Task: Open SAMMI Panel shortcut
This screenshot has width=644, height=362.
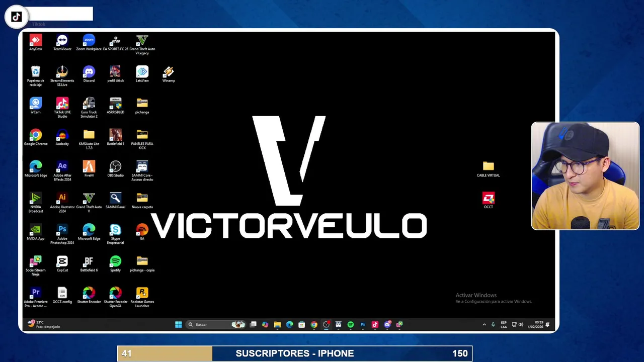Action: click(116, 201)
